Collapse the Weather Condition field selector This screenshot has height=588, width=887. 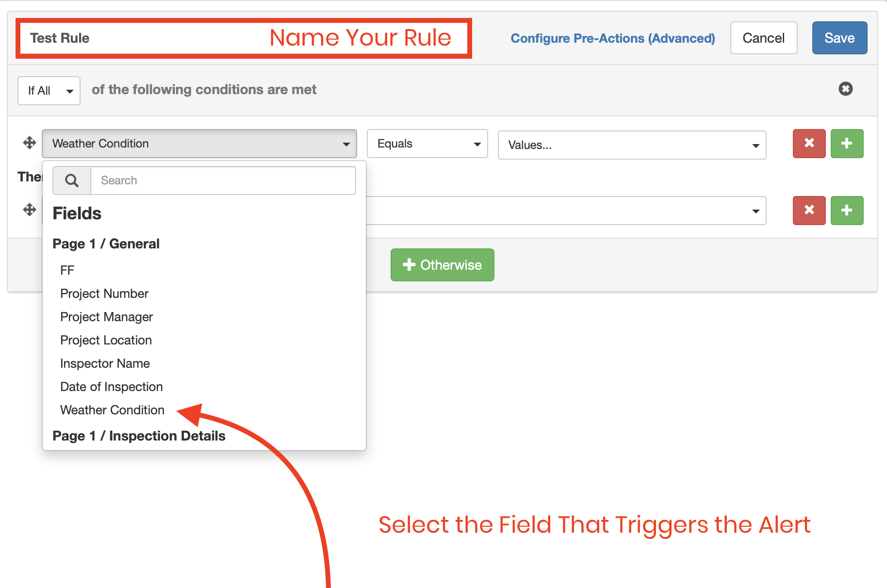(199, 144)
